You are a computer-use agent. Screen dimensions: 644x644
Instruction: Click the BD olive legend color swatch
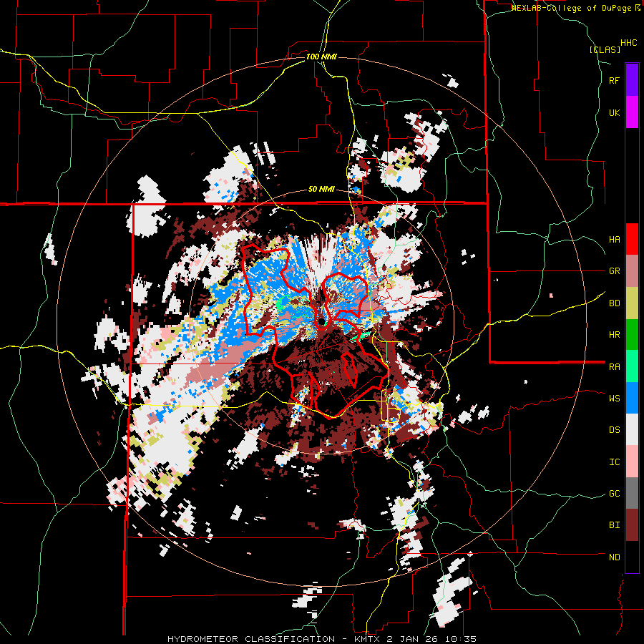coord(632,303)
